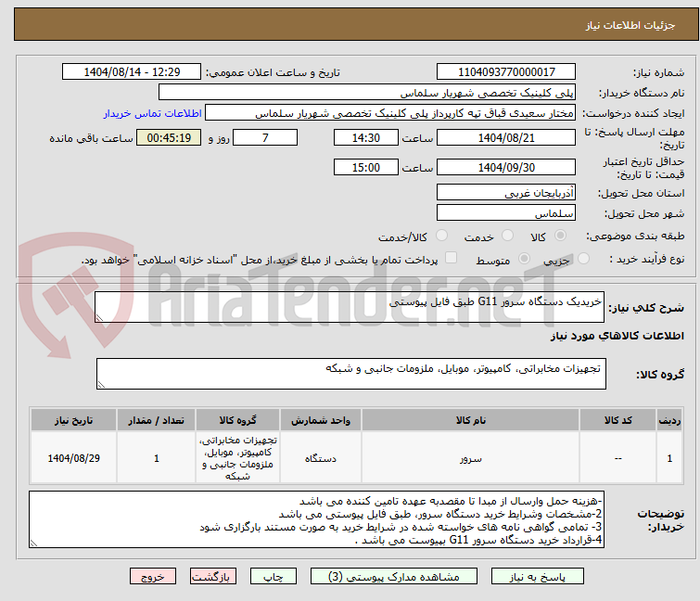
Task: Click resize handle of general description box
Action: [99, 317]
